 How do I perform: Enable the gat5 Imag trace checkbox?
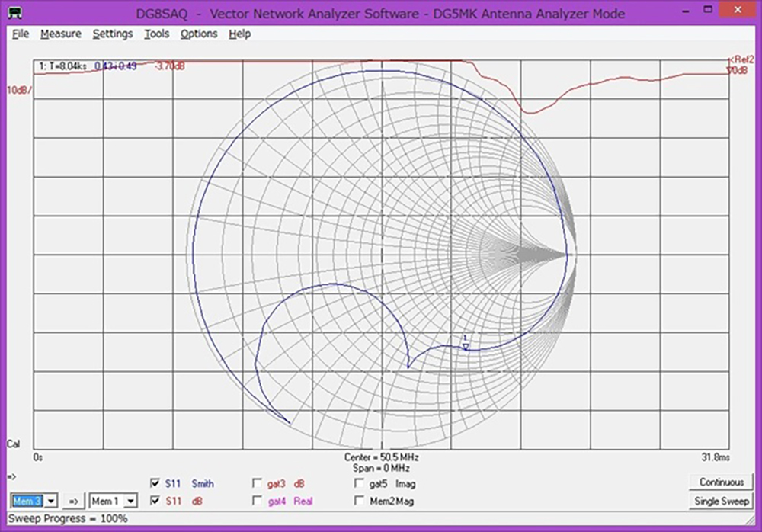click(x=359, y=483)
